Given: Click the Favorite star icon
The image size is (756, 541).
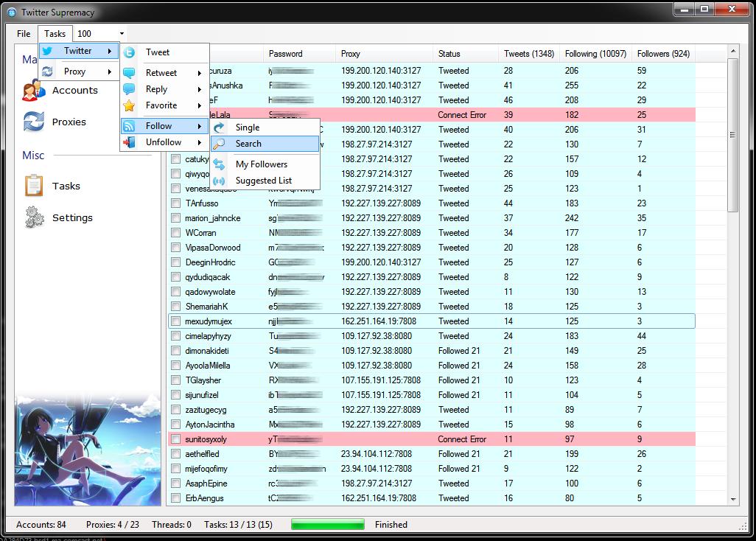Looking at the screenshot, I should click(x=129, y=105).
